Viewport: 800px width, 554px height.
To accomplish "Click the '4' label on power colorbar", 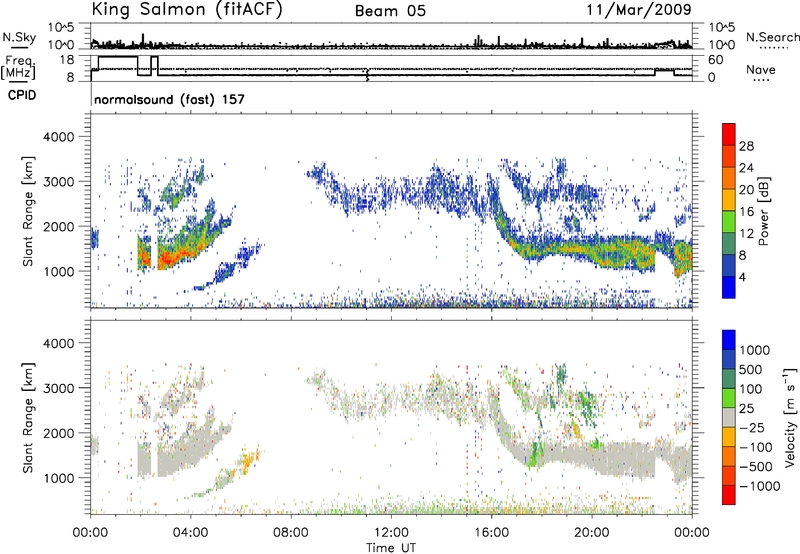I will pyautogui.click(x=742, y=277).
